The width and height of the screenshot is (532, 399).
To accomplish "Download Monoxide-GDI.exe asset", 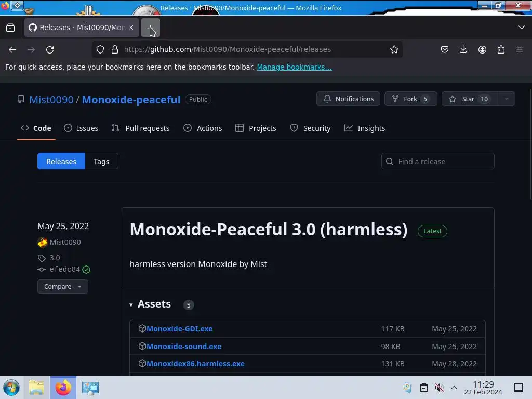I will click(x=179, y=329).
